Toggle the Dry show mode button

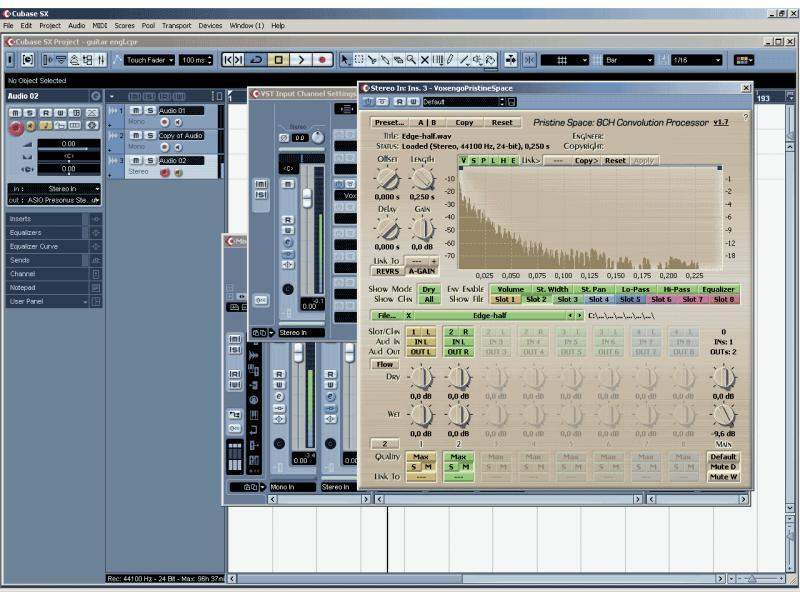click(429, 289)
